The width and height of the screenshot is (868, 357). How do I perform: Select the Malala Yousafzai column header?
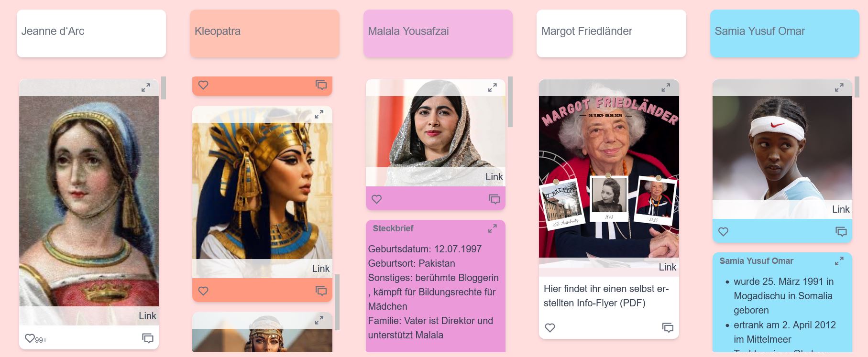point(438,33)
